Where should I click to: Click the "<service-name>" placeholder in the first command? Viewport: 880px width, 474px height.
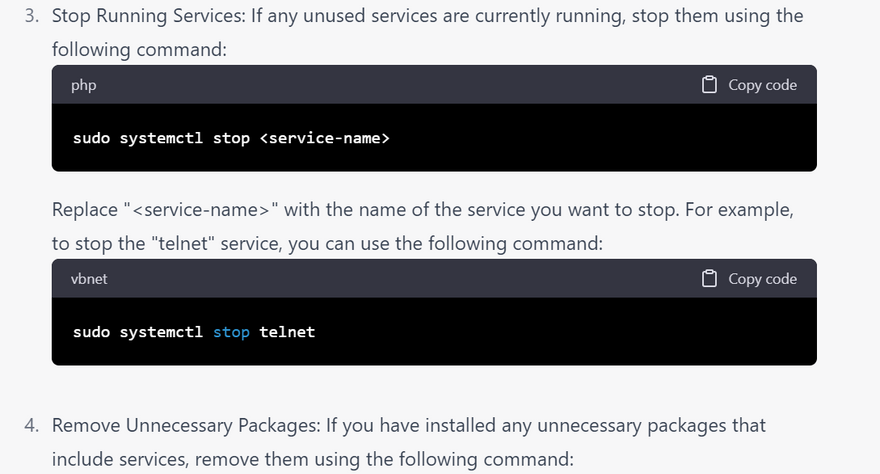[x=324, y=138]
